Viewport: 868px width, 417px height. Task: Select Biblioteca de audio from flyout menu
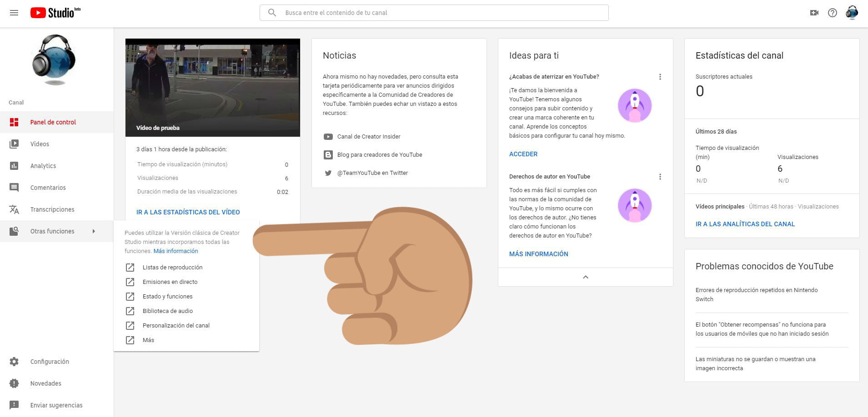tap(167, 311)
